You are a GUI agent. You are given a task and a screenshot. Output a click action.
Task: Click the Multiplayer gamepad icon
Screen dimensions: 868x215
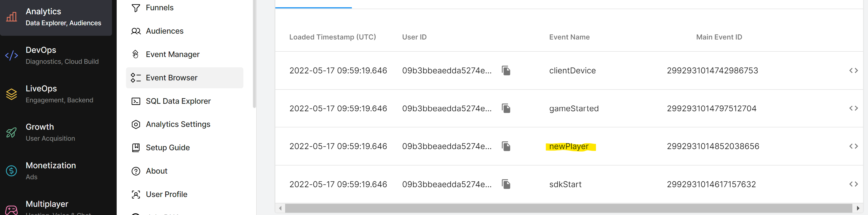(11, 210)
